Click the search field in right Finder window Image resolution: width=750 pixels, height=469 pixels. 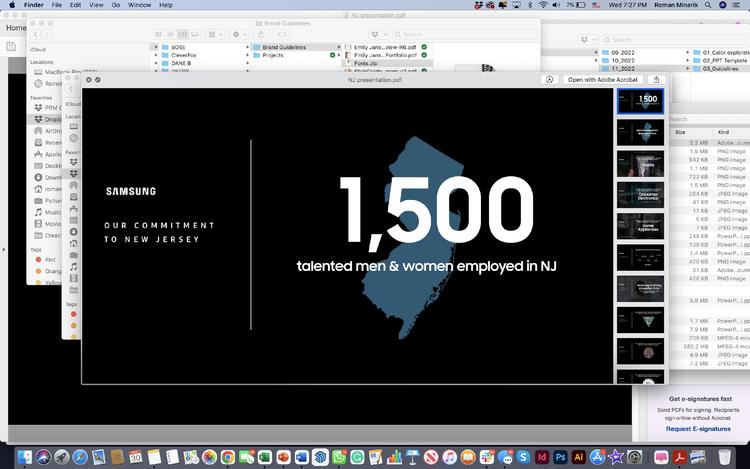[674, 40]
